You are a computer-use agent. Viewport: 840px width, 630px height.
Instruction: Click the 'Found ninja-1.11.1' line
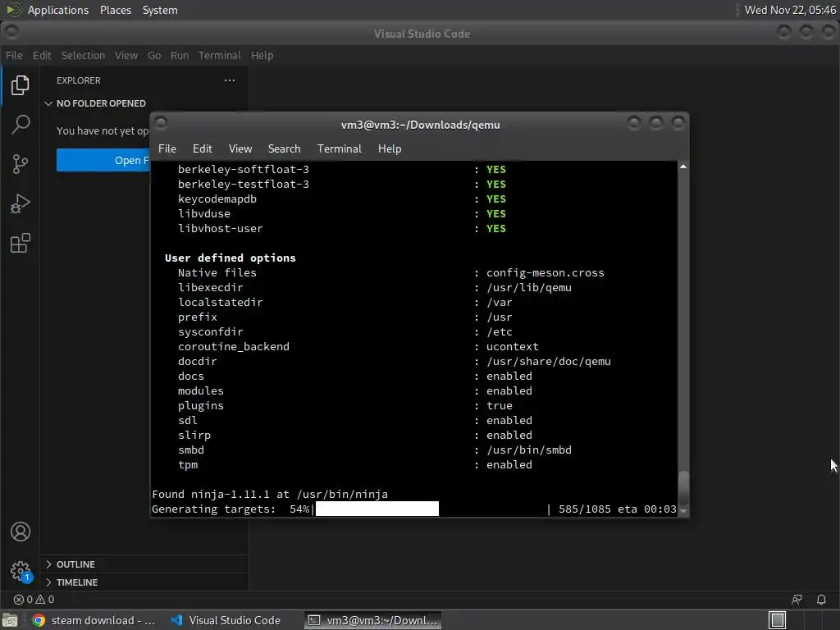tap(270, 494)
